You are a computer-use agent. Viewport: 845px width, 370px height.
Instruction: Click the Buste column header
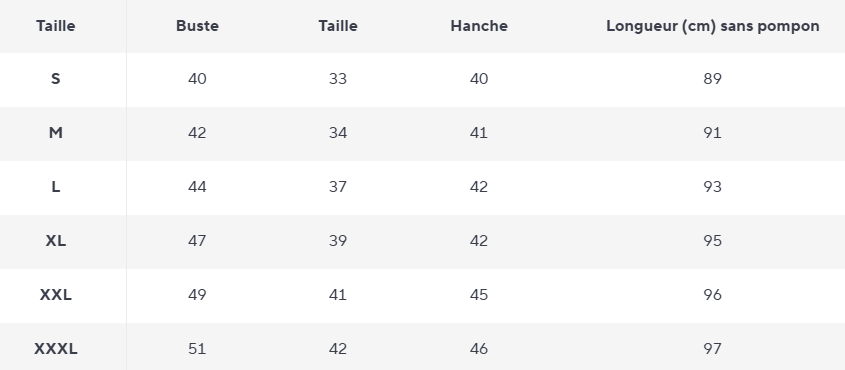click(x=197, y=26)
